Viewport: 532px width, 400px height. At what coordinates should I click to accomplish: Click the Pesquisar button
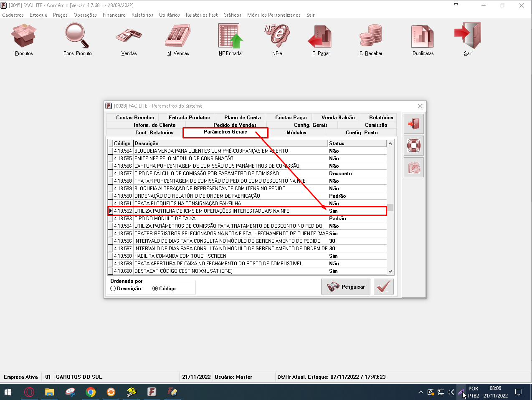(x=346, y=287)
